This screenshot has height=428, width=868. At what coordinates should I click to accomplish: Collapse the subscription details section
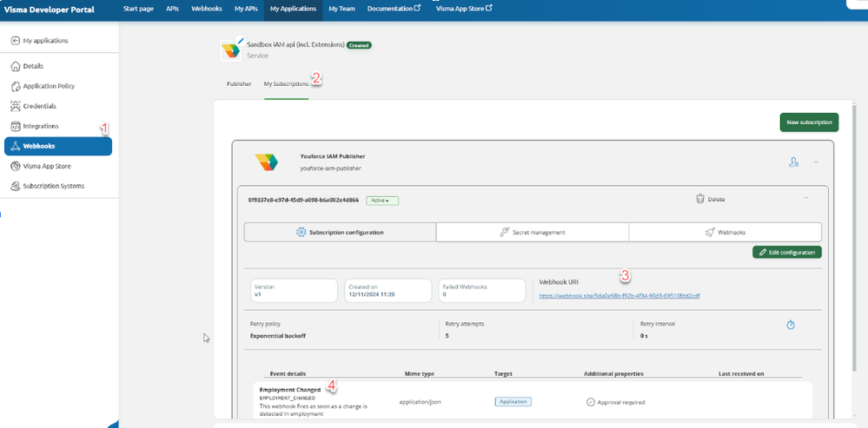click(x=805, y=198)
